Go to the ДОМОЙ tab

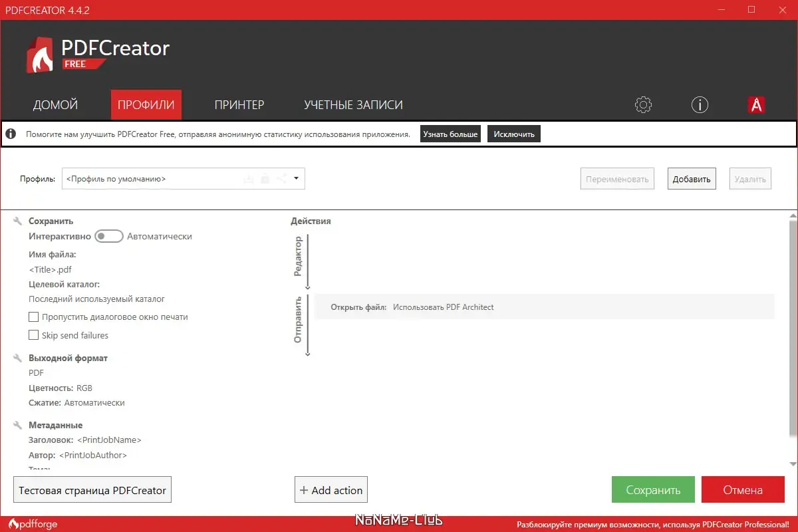coord(55,104)
